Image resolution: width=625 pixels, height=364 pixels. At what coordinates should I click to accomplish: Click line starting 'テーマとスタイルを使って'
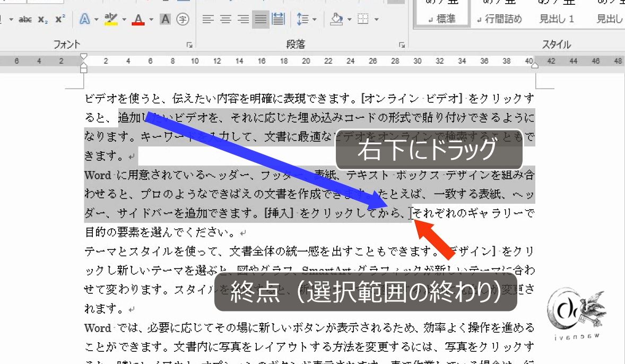point(309,251)
